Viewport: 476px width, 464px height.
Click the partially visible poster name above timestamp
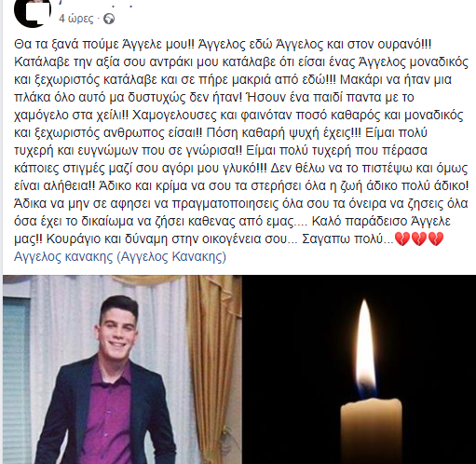coord(96,4)
